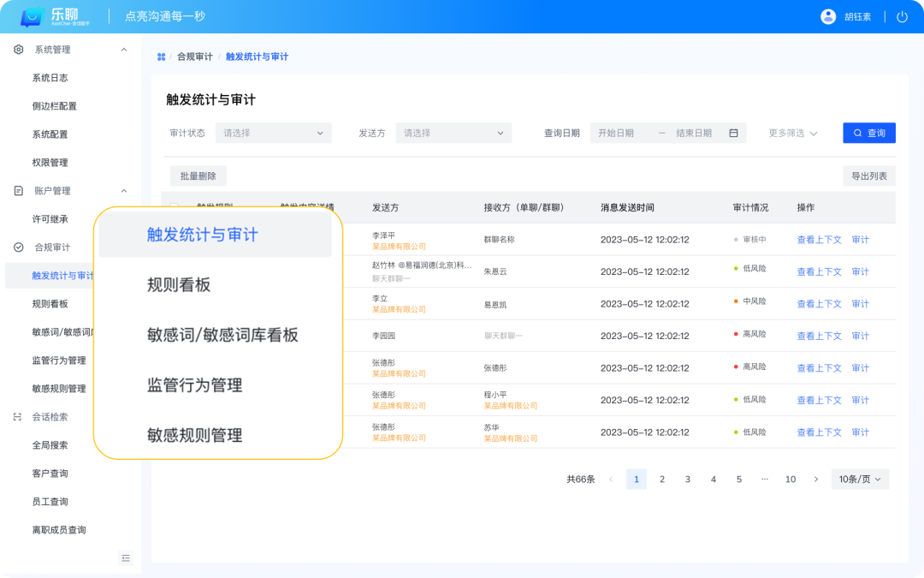Select 系统日志 in the sidebar
The height and width of the screenshot is (578, 924).
pos(50,78)
